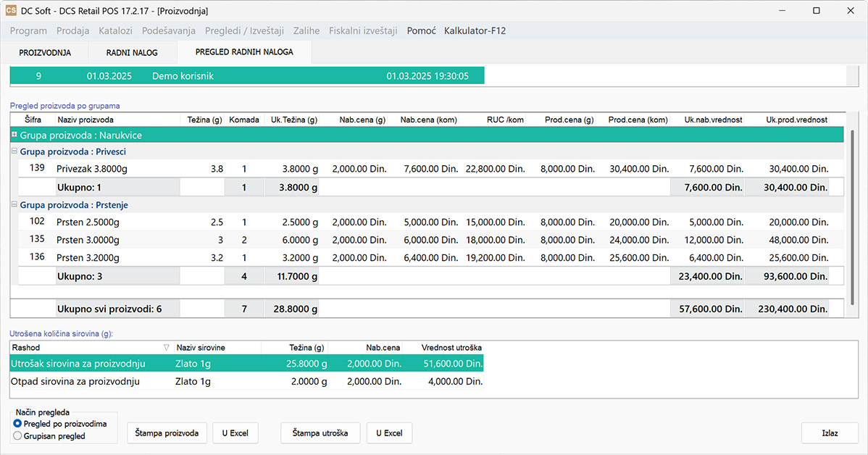This screenshot has width=868, height=455.
Task: Switch to the Proizvodnja tab
Action: point(44,53)
